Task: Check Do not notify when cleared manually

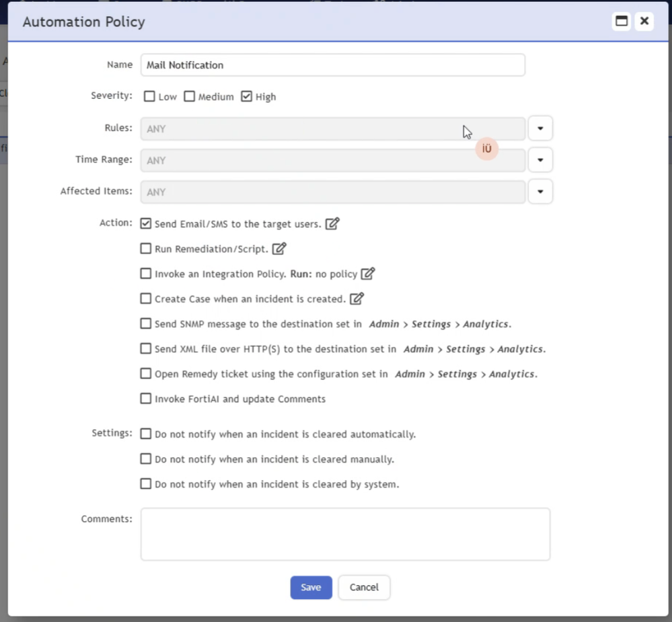Action: click(x=146, y=459)
